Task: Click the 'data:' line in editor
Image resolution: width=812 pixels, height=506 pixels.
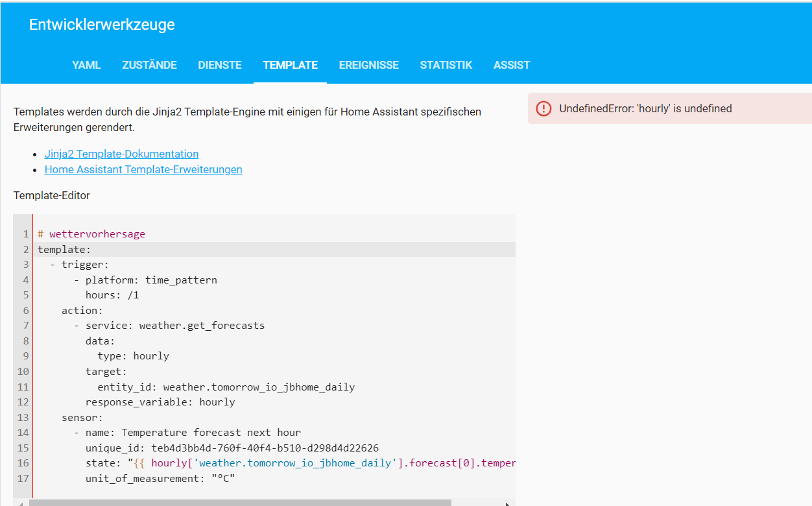Action: [100, 341]
